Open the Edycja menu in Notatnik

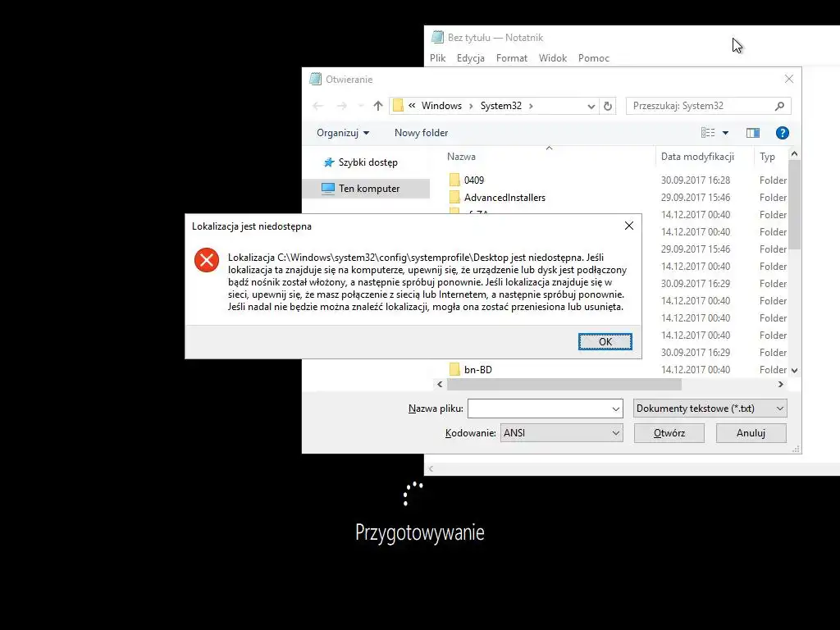[470, 58]
